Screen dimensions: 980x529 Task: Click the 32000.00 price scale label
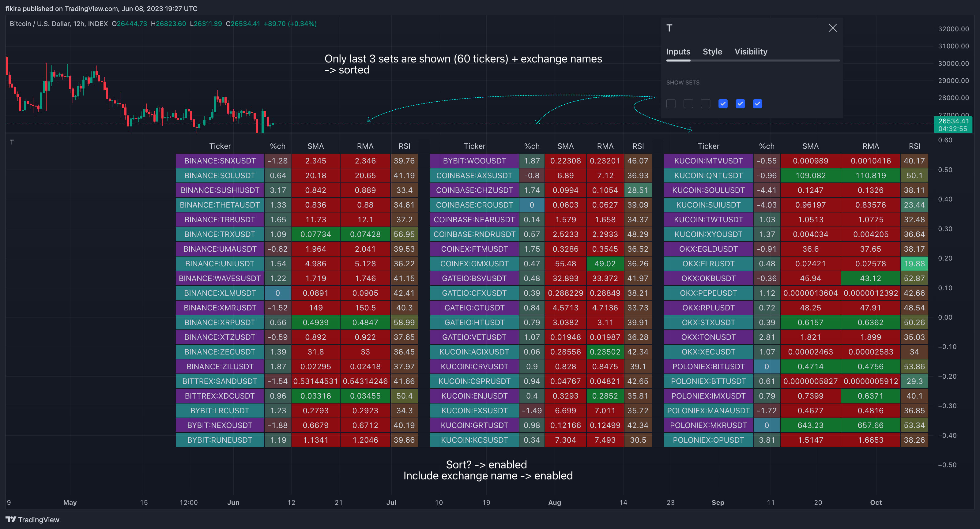[953, 29]
